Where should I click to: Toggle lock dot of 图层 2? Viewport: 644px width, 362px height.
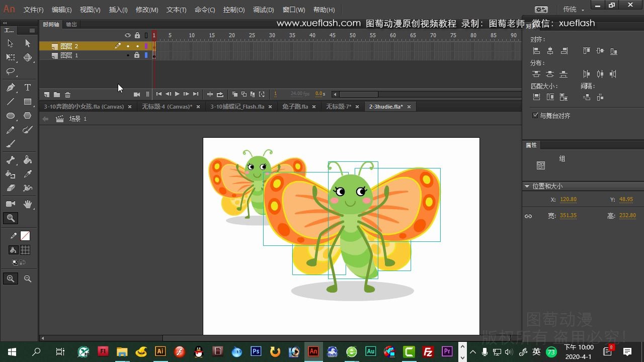[137, 46]
